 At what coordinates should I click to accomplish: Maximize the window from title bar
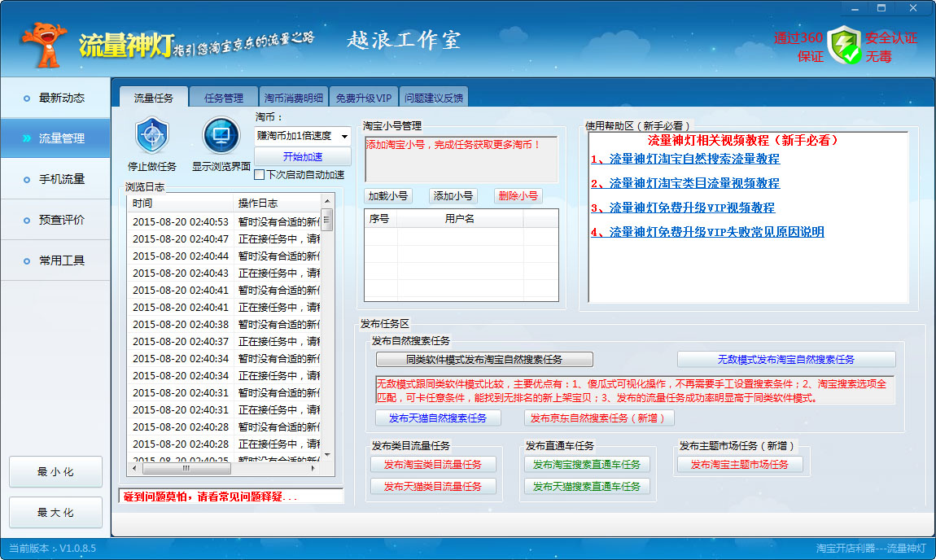[x=881, y=8]
